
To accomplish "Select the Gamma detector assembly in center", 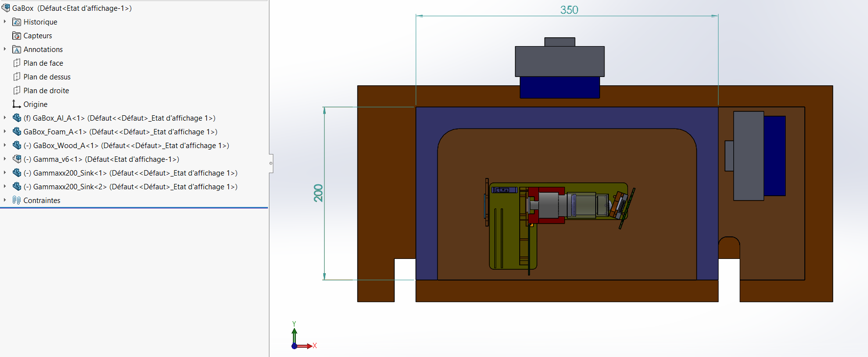I will click(558, 226).
